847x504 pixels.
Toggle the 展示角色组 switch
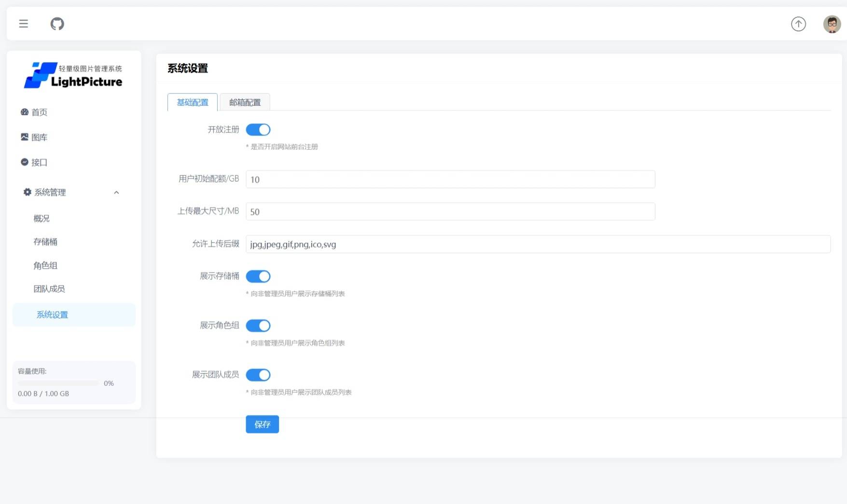pyautogui.click(x=258, y=326)
